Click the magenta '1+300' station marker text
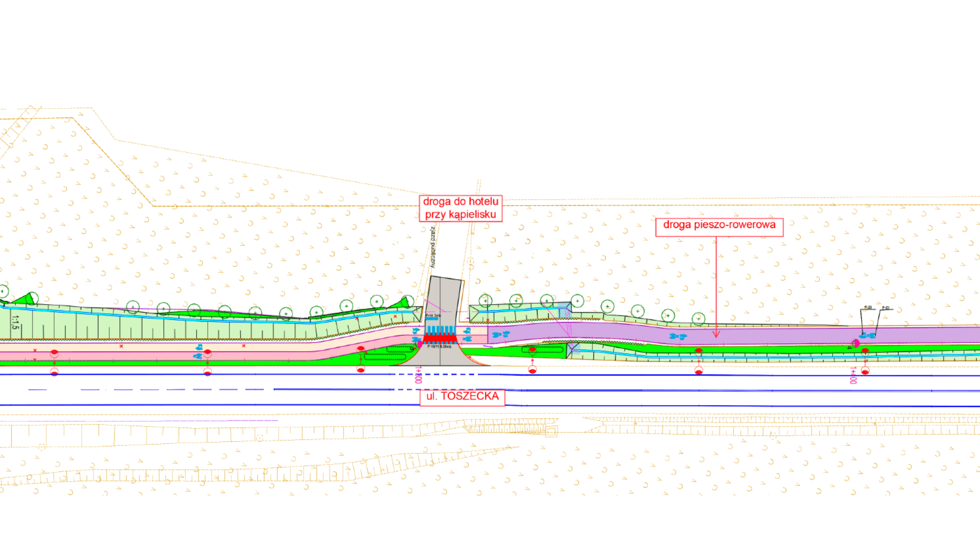This screenshot has height=551, width=980. (419, 375)
